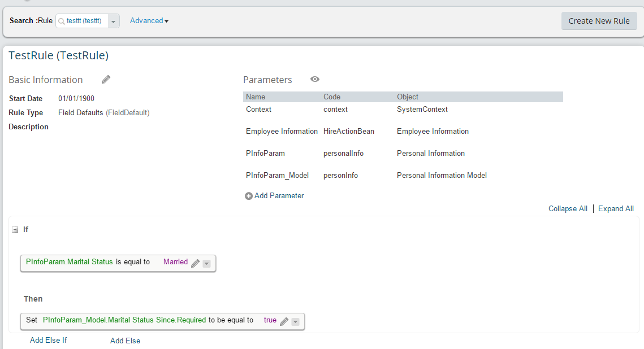Screen dimensions: 644x349
Task: Expand the Advanced search options
Action: [149, 20]
